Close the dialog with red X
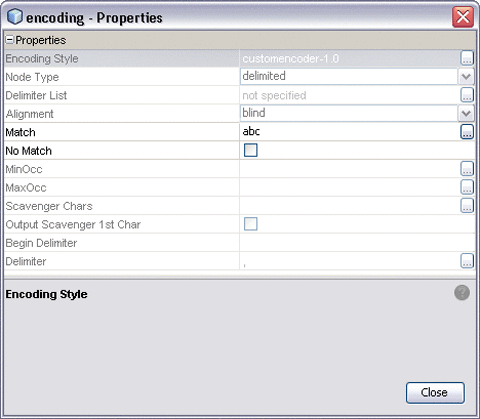The image size is (480, 419). (463, 17)
